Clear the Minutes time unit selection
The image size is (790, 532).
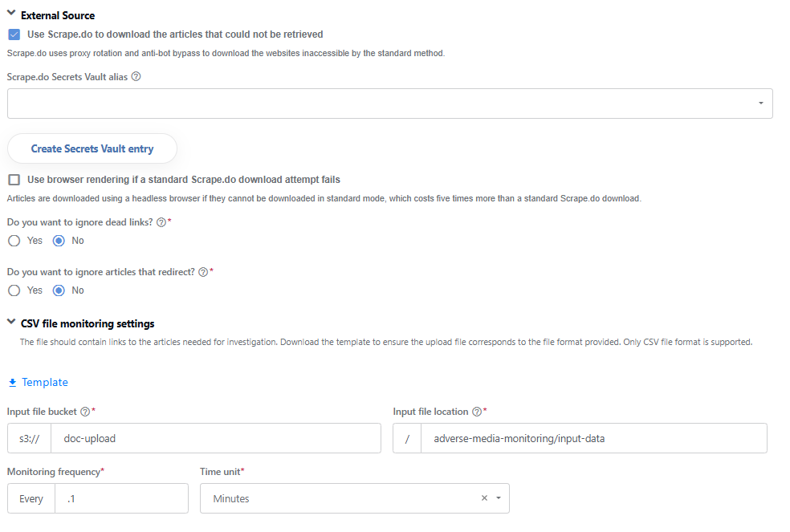click(484, 497)
